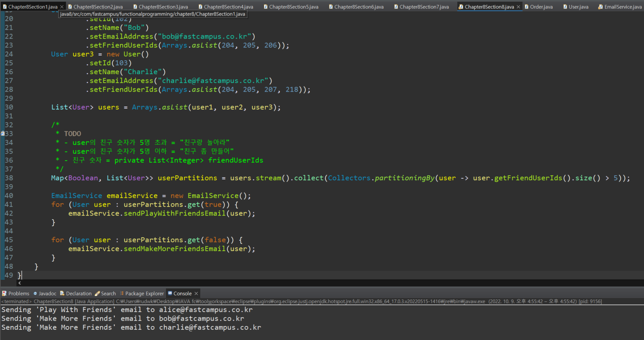Close the Chapter8Section8.java tab
Screen dimensions: 644x340
click(x=518, y=7)
